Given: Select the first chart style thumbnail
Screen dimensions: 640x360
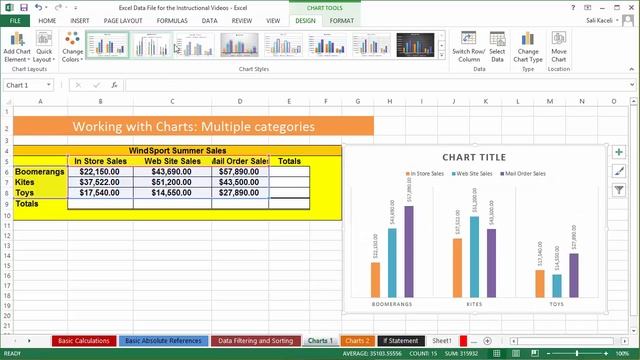Looking at the screenshot, I should [x=107, y=45].
